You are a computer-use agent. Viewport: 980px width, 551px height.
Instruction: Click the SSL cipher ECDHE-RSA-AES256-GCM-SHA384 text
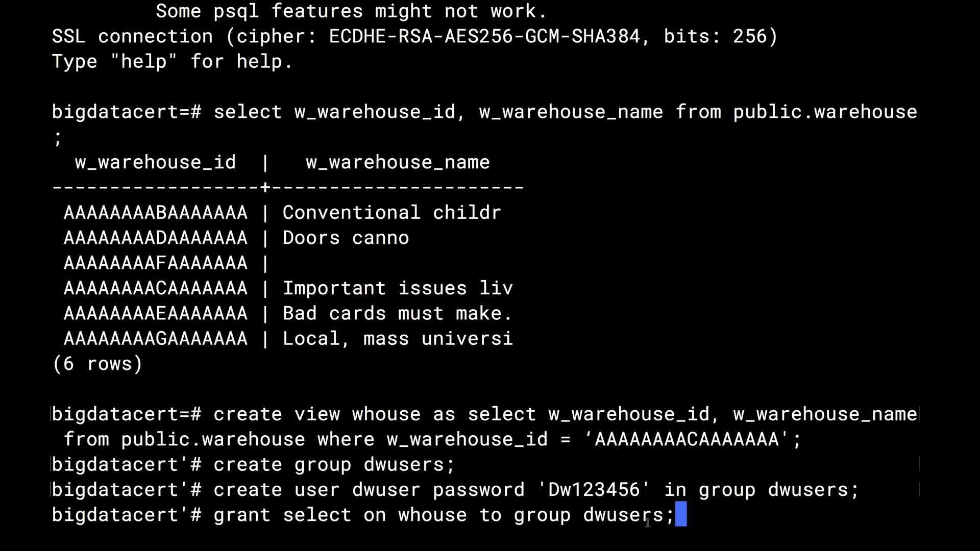click(484, 36)
